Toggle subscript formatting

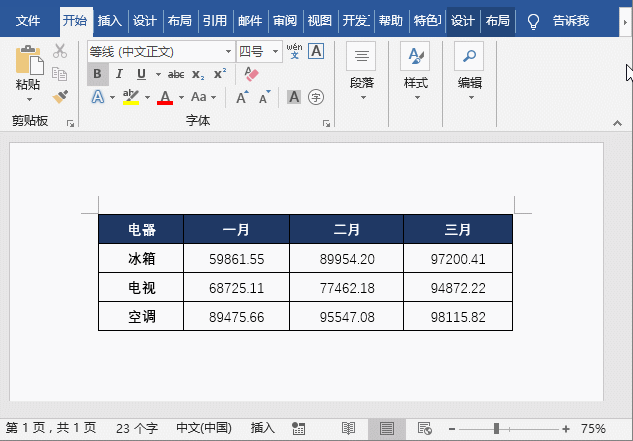[198, 74]
